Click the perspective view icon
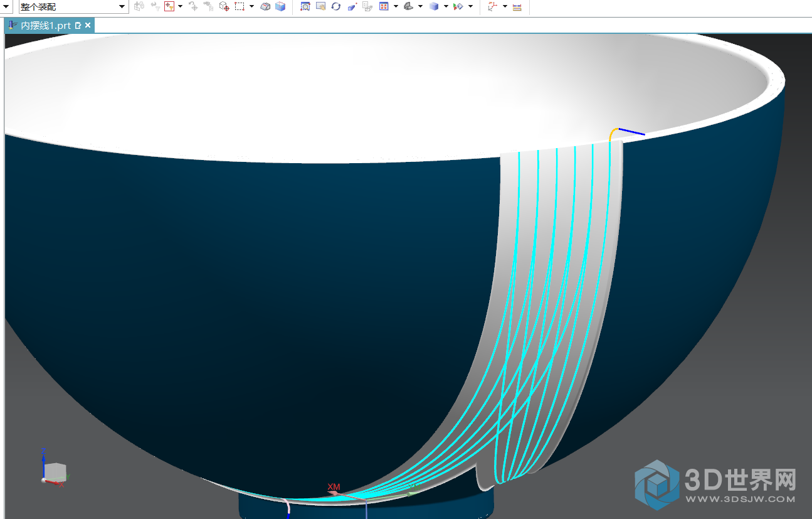 352,6
